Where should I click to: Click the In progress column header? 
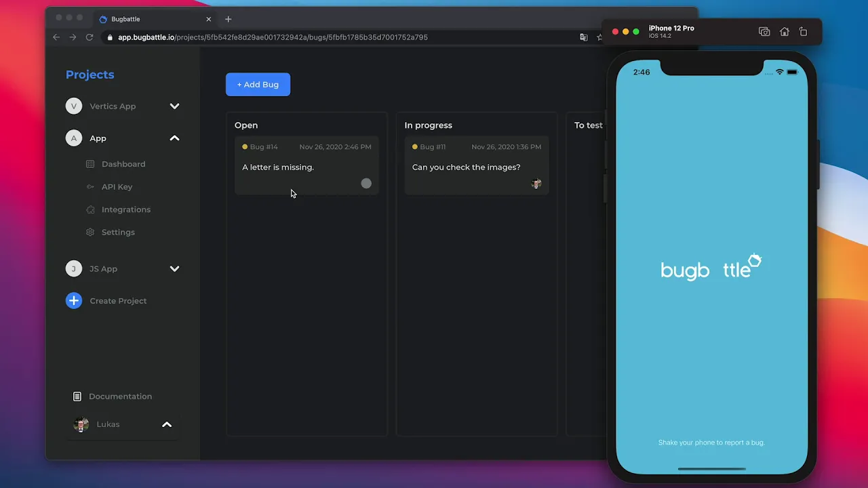click(x=429, y=125)
